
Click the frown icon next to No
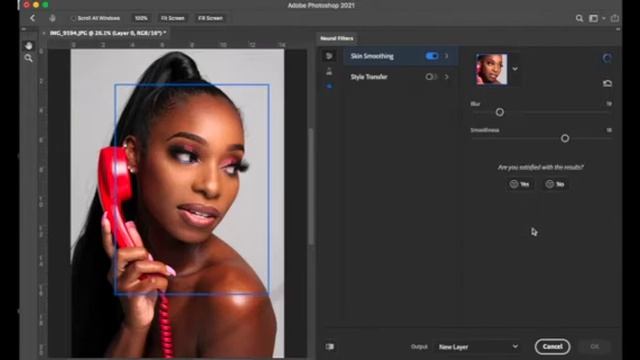pos(550,184)
